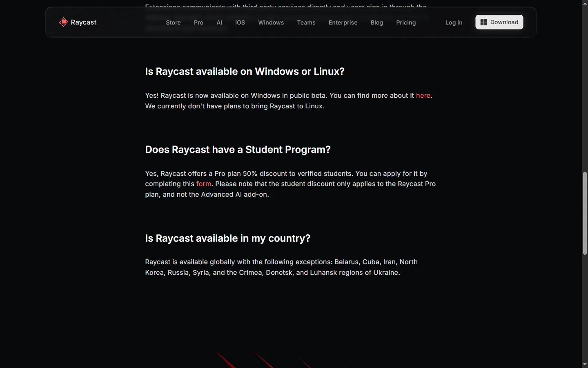Follow the 'here' link about Windows beta
Image resolution: width=588 pixels, height=368 pixels.
point(423,95)
